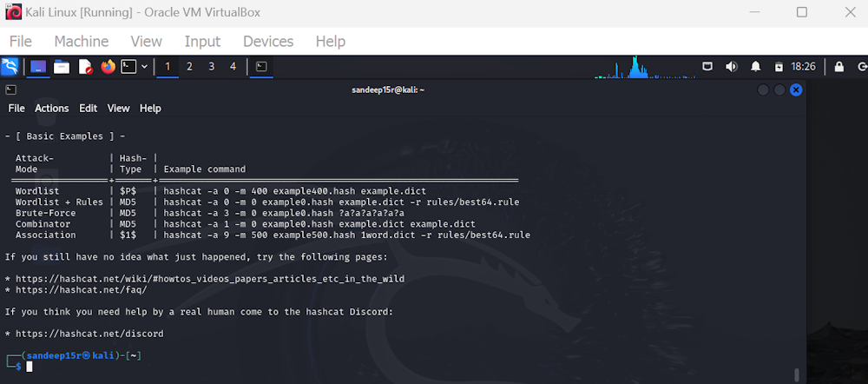Click the 'Basic Examples' heading text
The height and width of the screenshot is (384, 868).
65,136
